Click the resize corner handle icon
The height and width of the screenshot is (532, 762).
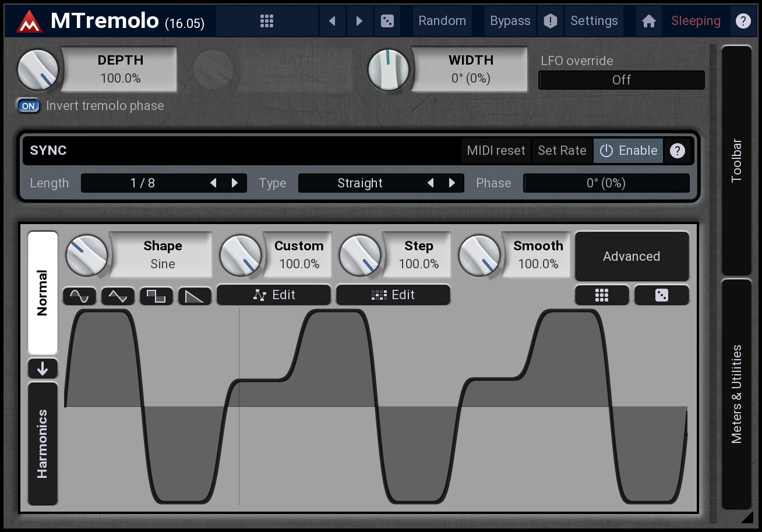pyautogui.click(x=747, y=517)
